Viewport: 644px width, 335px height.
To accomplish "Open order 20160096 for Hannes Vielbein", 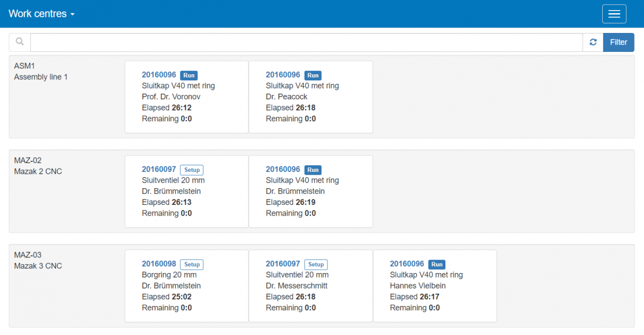I will 407,264.
